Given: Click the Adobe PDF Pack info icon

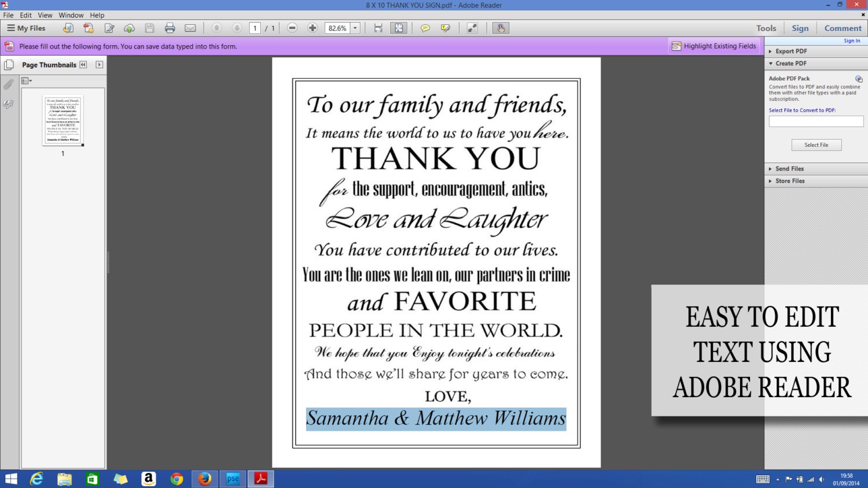Looking at the screenshot, I should coord(859,79).
